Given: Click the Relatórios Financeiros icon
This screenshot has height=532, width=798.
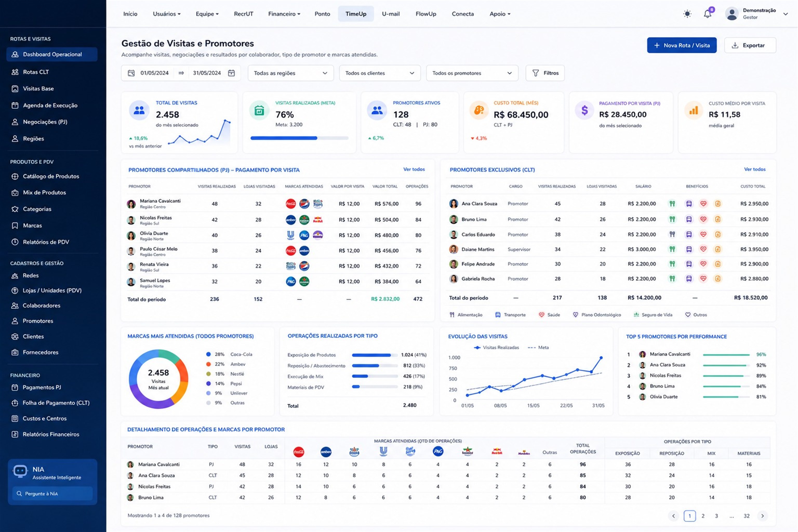Looking at the screenshot, I should (x=15, y=434).
